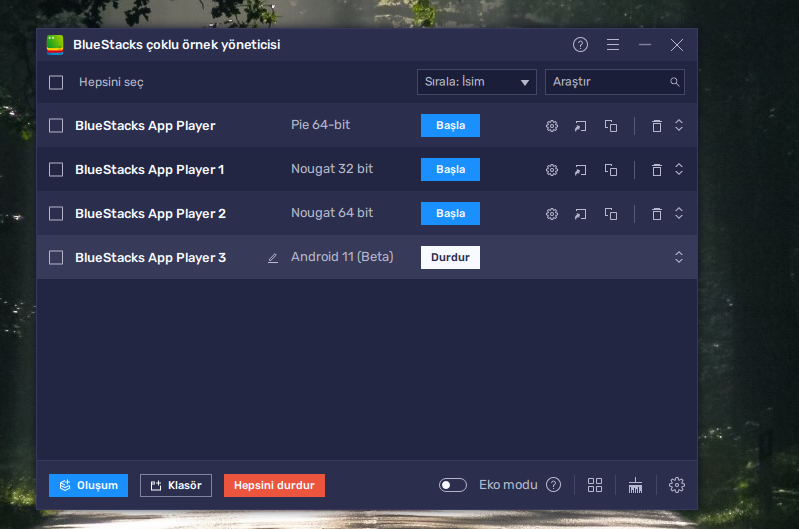The image size is (799, 529).
Task: Stop BlueStacks App Player 3 with Durdur
Action: click(x=450, y=257)
